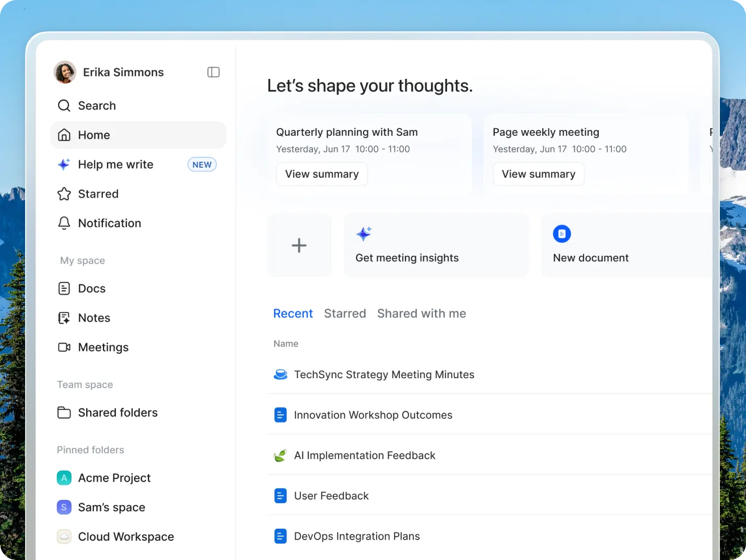Viewport: 746px width, 560px height.
Task: Switch to the Recent tab
Action: point(293,313)
